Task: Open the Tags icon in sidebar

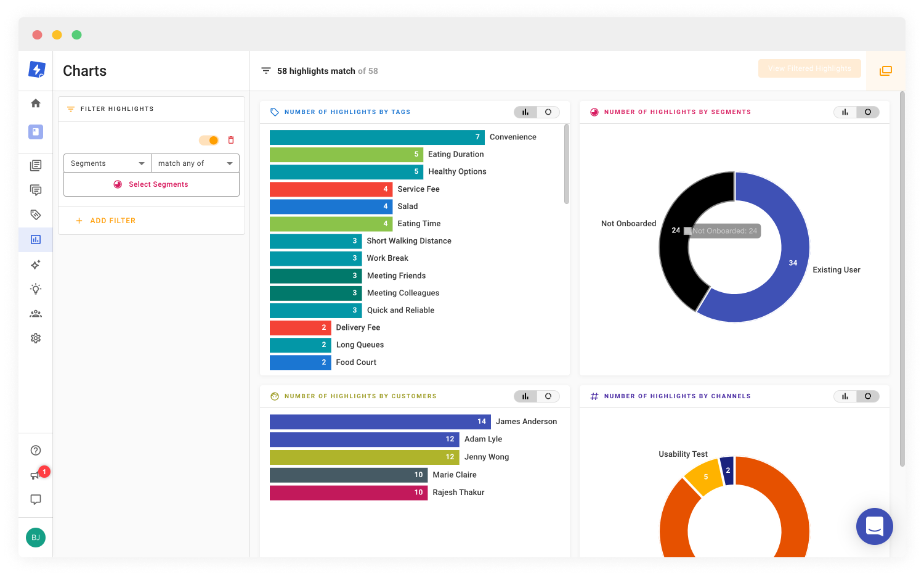Action: [x=36, y=215]
